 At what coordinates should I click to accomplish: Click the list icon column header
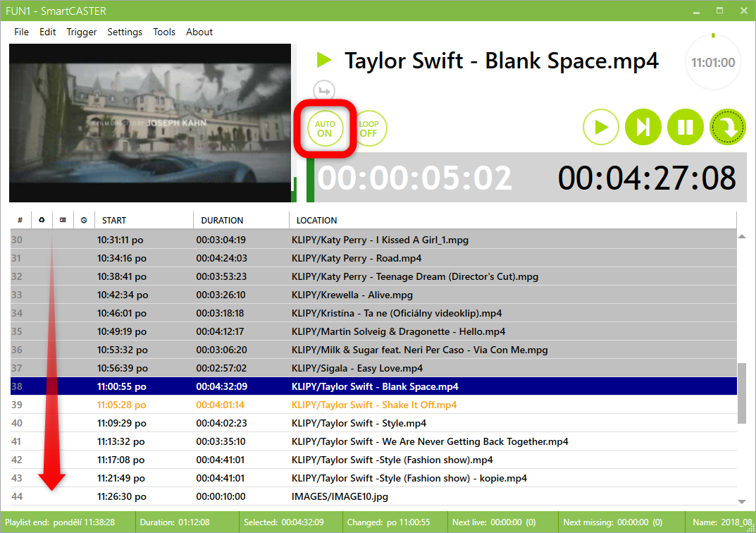(63, 220)
